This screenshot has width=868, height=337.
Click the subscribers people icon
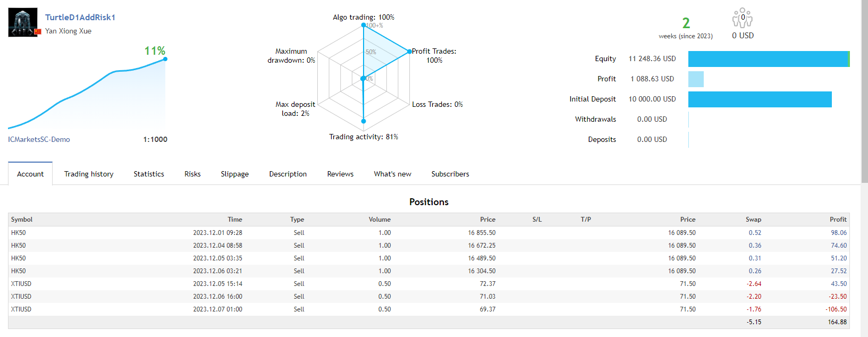(742, 18)
